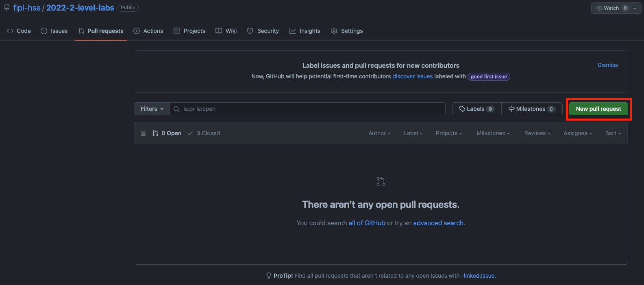
Task: Expand the Milestones filter dropdown
Action: (493, 133)
